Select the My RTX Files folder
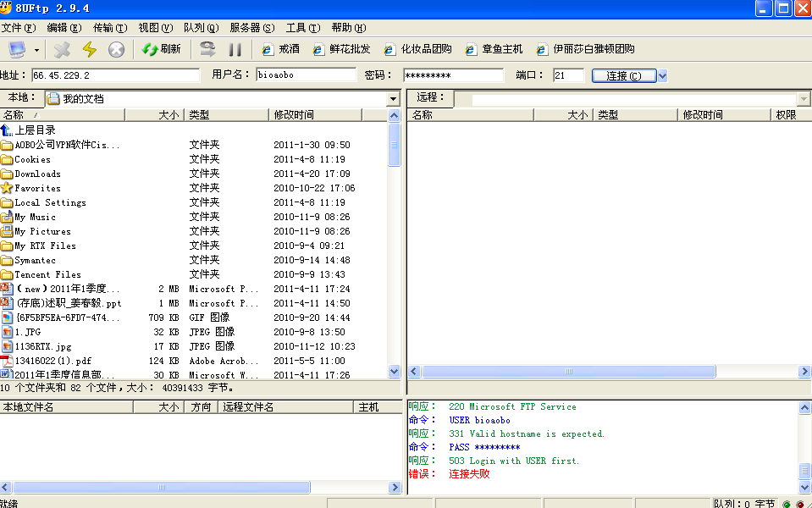 (x=38, y=246)
